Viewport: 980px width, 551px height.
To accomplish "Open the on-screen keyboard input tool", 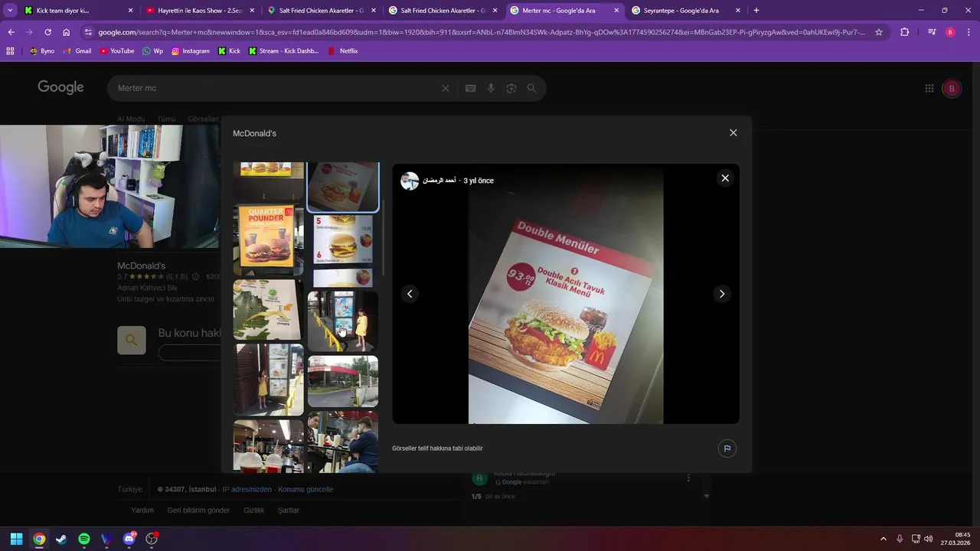I will [471, 88].
